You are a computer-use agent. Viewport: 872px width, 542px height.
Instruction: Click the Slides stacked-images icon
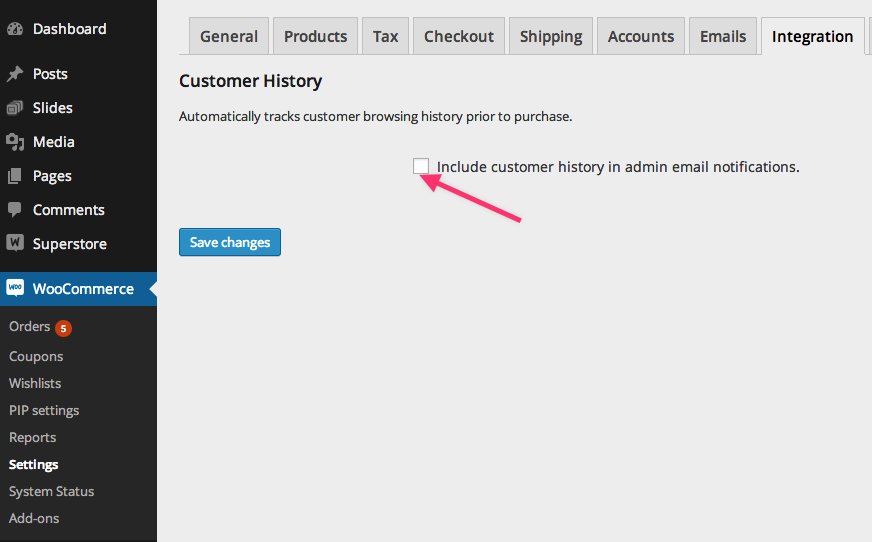tap(15, 108)
